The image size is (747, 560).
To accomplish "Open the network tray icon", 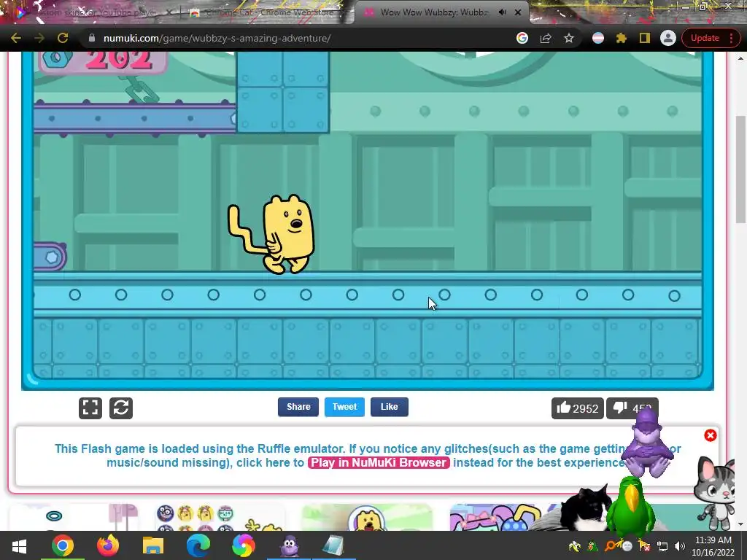I will (662, 546).
